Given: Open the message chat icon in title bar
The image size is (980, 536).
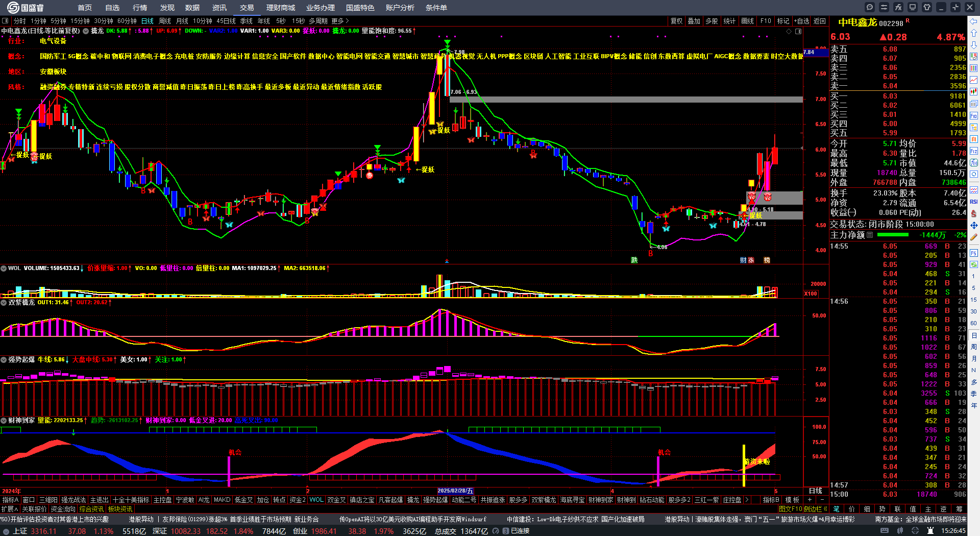Looking at the screenshot, I should pyautogui.click(x=870, y=7).
